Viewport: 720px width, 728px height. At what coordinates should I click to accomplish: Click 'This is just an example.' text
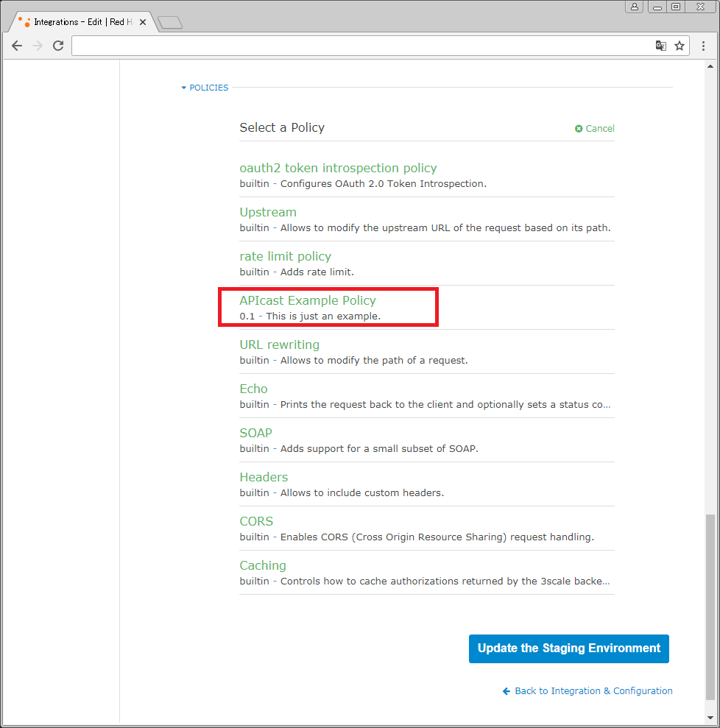[x=323, y=317]
